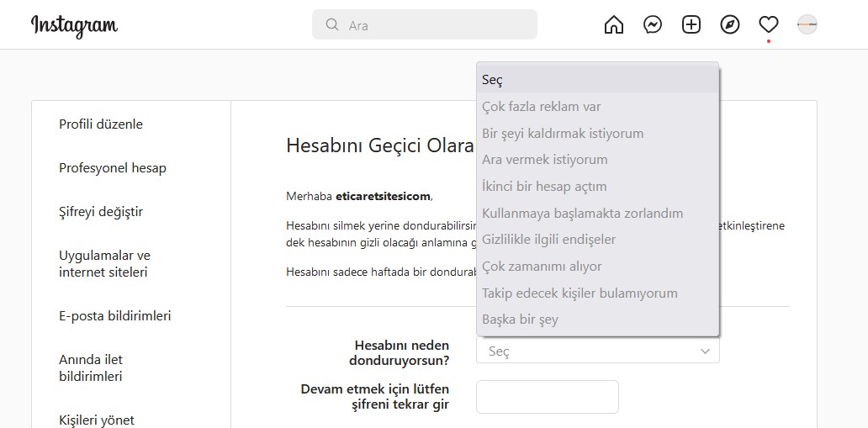Click the new post plus icon
The width and height of the screenshot is (868, 428).
[691, 25]
